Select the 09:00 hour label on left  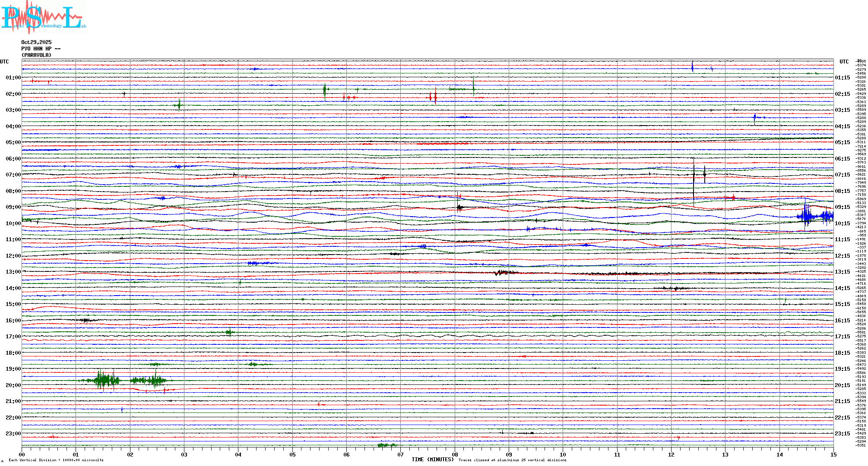tap(13, 207)
